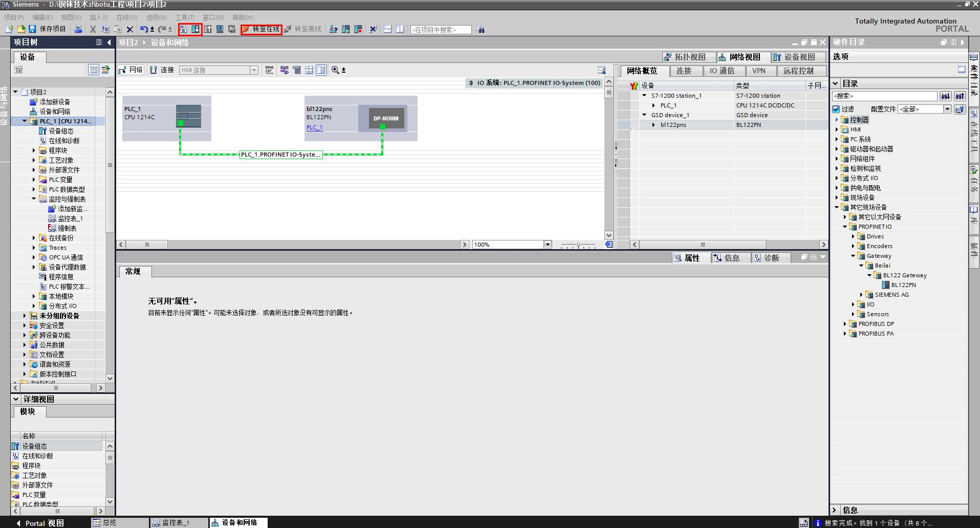The height and width of the screenshot is (528, 980).
Task: Open an existing project via the folder icon
Action: (x=21, y=29)
